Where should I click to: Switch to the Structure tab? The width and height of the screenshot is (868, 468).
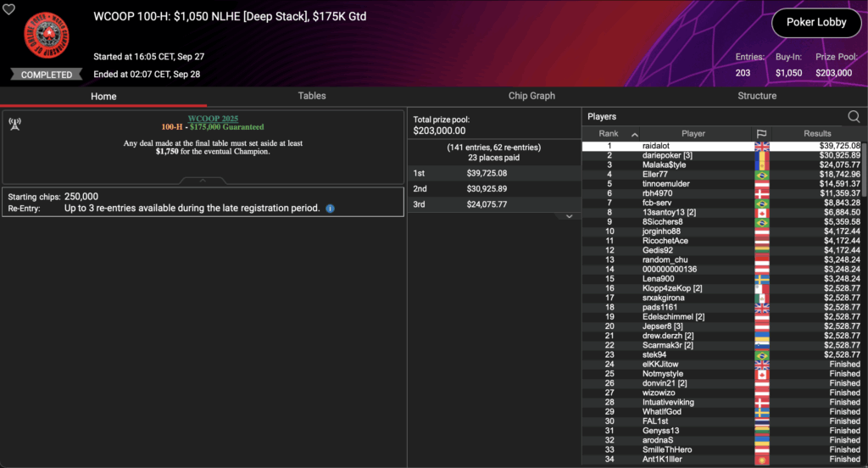(x=757, y=96)
